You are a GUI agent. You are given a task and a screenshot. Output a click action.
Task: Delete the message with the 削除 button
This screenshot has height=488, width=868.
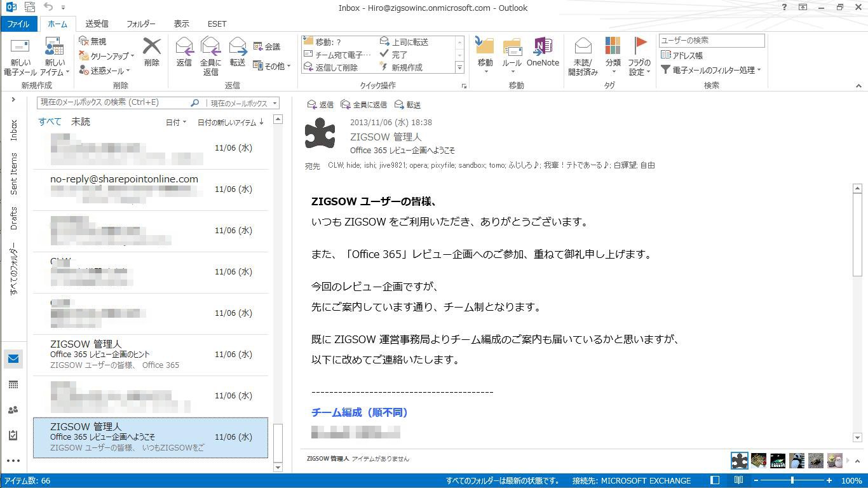(x=152, y=52)
